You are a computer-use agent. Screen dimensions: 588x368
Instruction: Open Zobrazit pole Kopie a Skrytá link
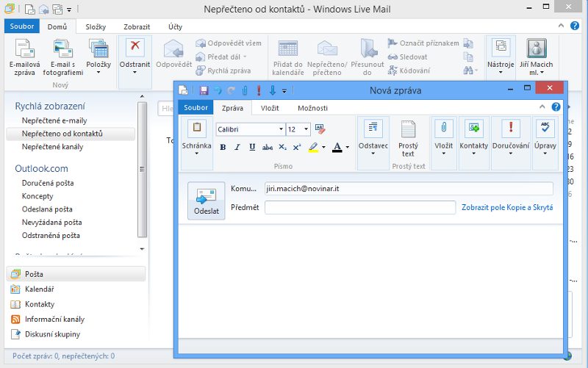[506, 208]
